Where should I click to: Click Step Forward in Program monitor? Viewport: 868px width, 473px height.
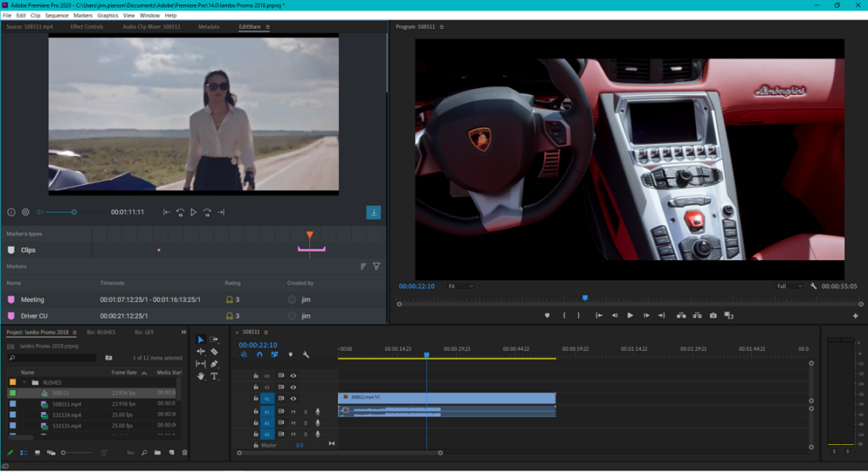(646, 315)
